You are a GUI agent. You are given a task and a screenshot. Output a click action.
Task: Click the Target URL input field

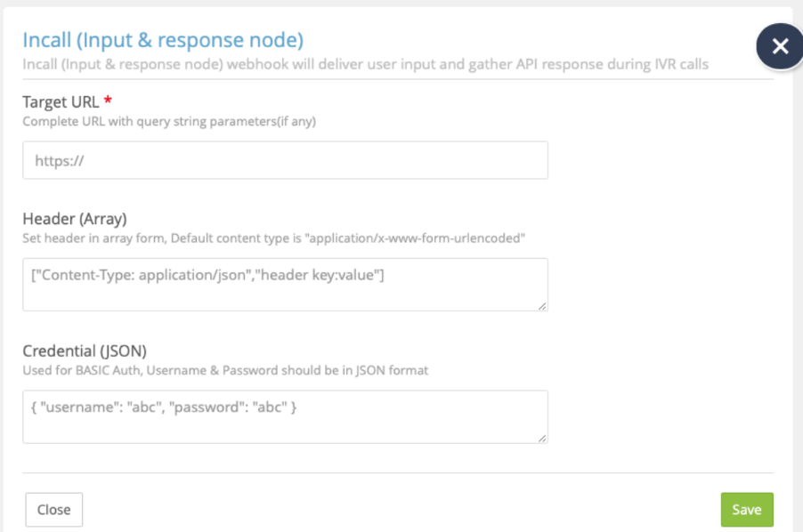(x=285, y=161)
